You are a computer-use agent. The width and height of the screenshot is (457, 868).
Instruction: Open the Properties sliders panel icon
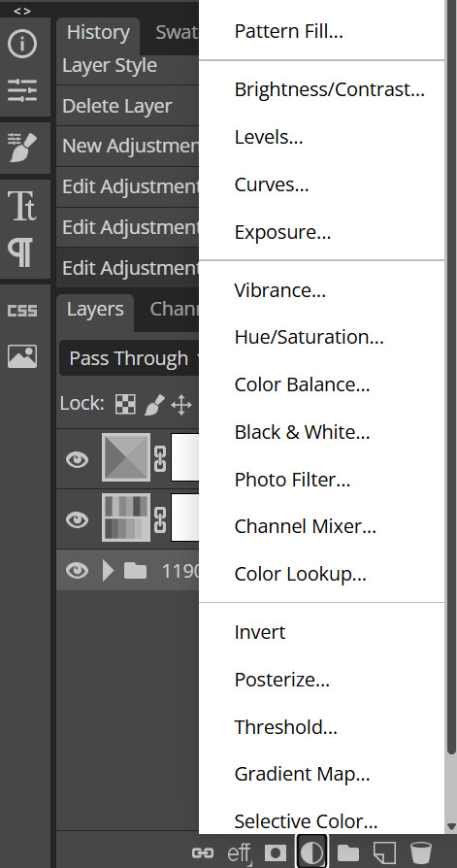(x=22, y=89)
